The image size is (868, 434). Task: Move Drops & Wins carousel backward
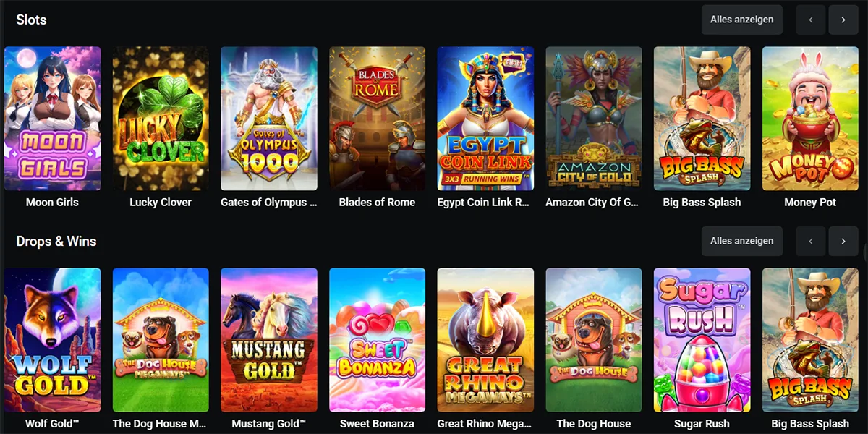(x=811, y=241)
